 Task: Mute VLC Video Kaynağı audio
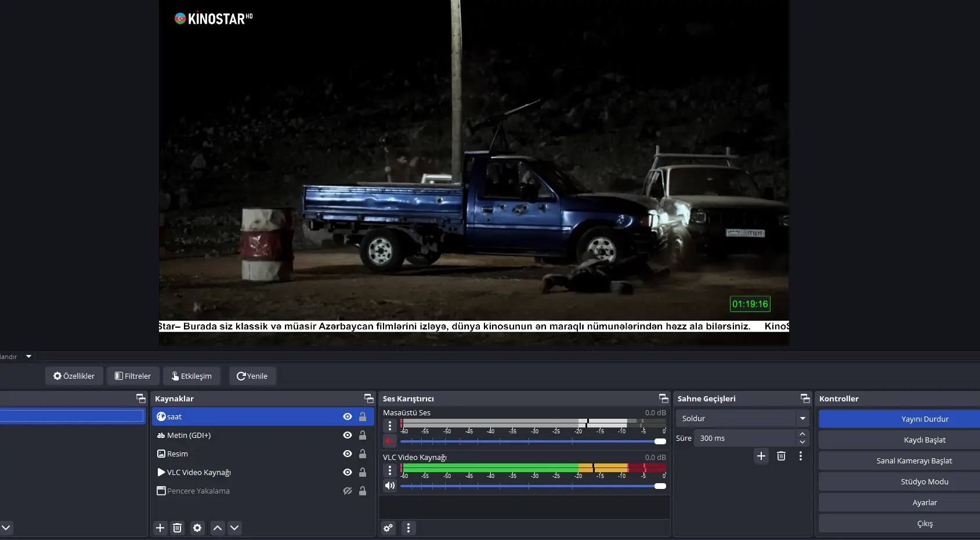(390, 486)
